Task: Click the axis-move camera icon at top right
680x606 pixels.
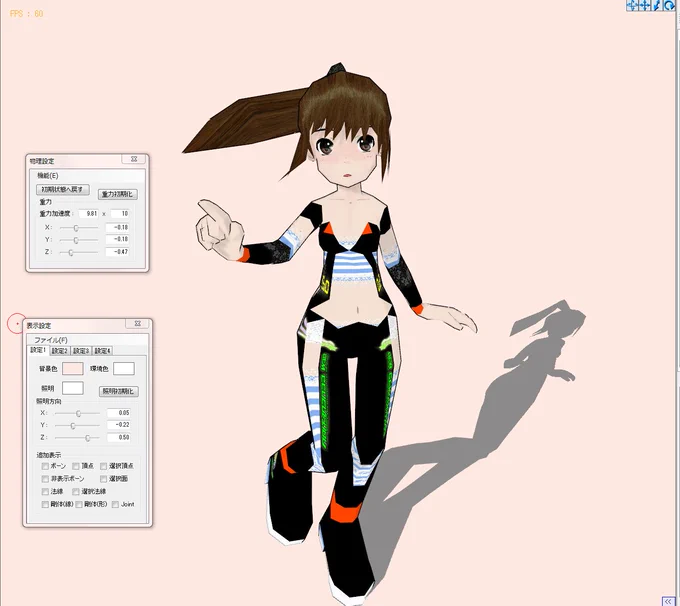Action: pos(632,5)
